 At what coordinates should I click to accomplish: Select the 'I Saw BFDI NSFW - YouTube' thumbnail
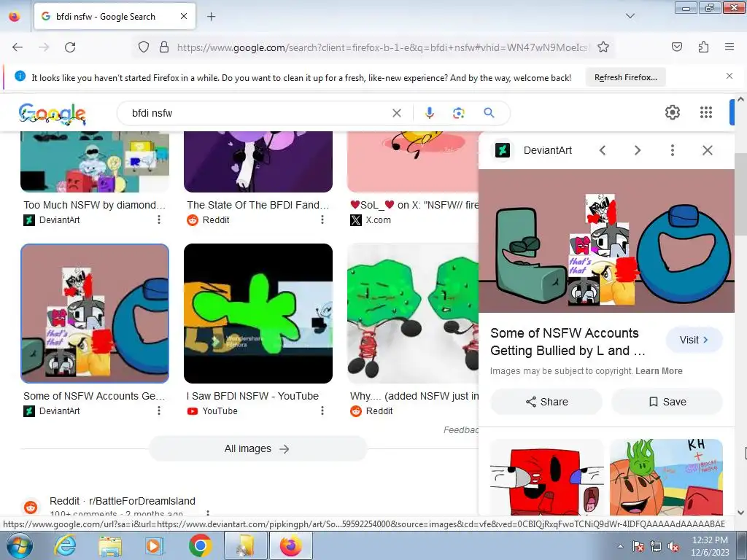[258, 314]
